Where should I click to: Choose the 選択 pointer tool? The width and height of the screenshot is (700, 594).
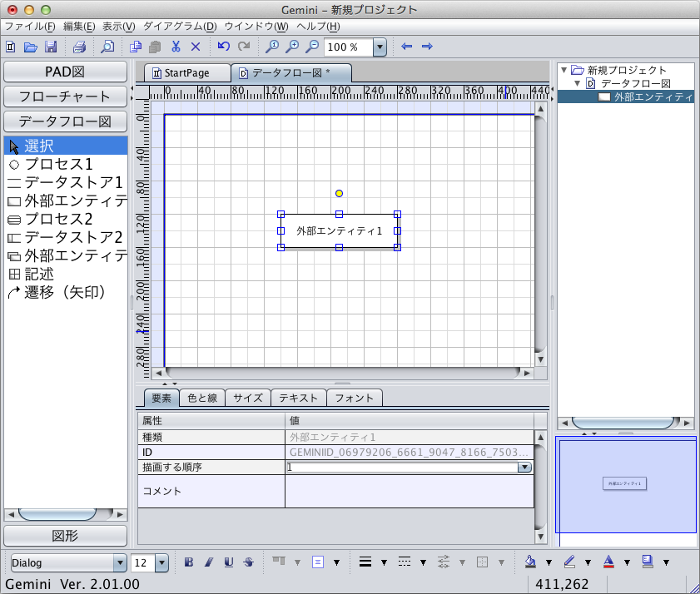click(66, 146)
